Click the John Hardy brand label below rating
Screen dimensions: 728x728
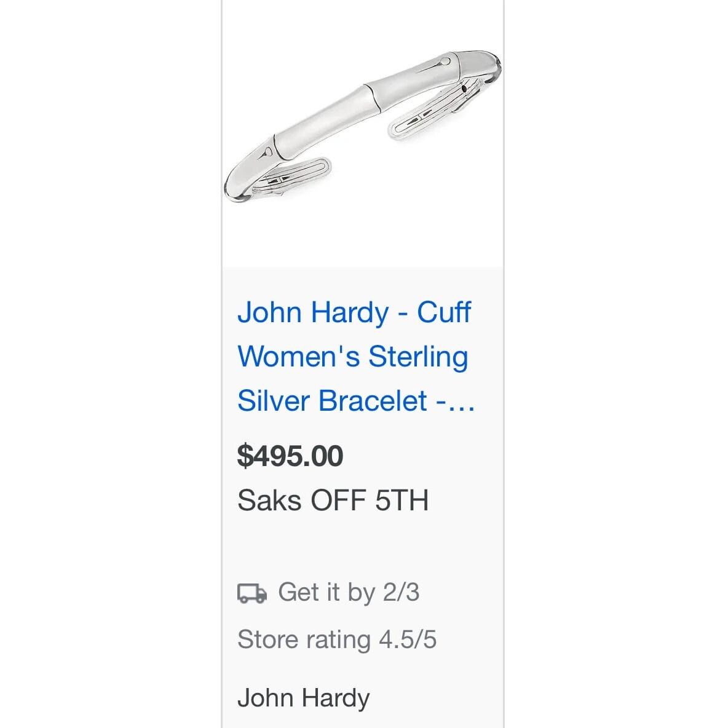304,698
